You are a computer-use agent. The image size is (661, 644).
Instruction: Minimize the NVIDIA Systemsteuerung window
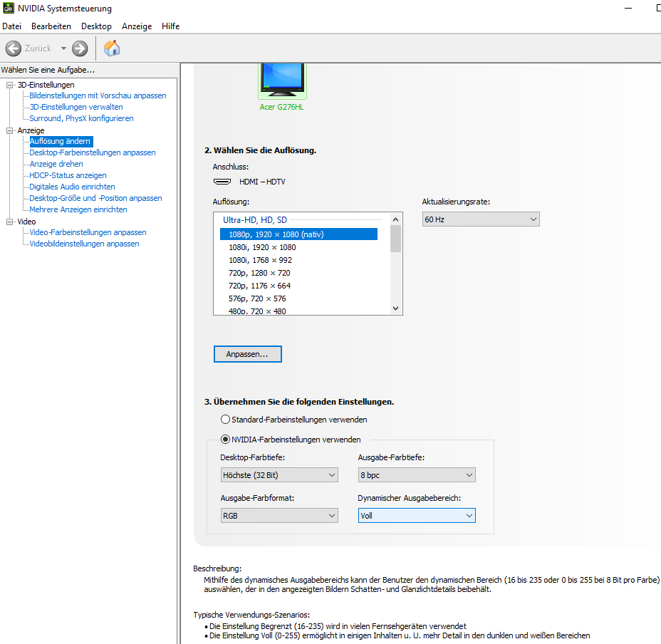628,9
